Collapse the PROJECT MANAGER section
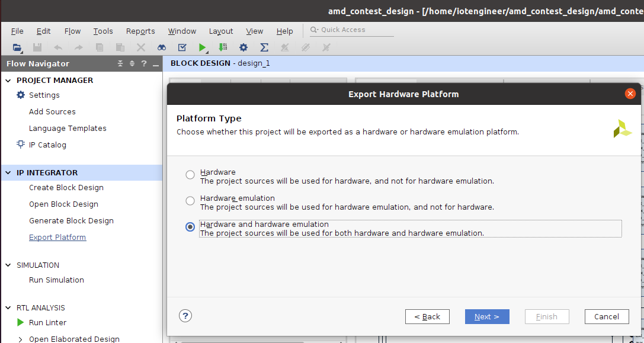644x343 pixels. pyautogui.click(x=8, y=81)
